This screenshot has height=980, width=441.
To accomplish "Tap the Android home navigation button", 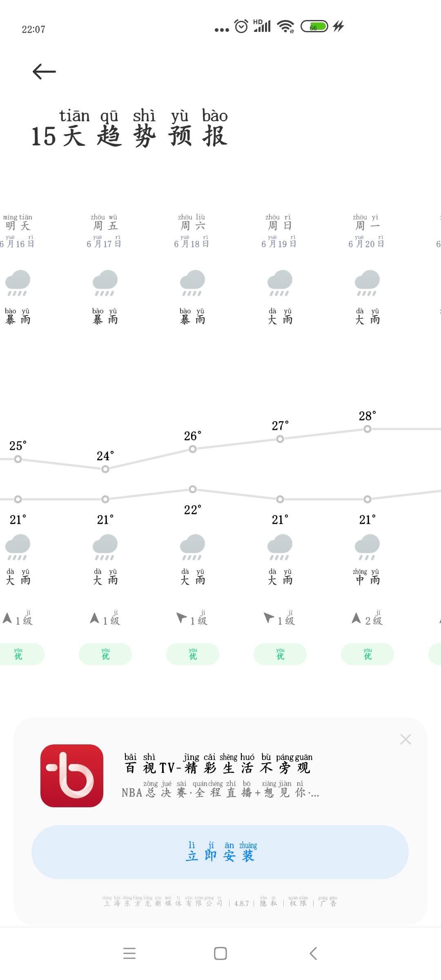I will 220,953.
